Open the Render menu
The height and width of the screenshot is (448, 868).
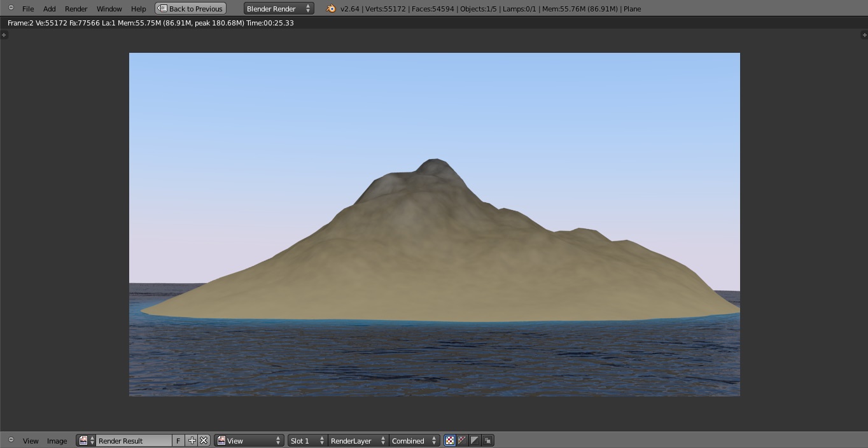click(76, 9)
